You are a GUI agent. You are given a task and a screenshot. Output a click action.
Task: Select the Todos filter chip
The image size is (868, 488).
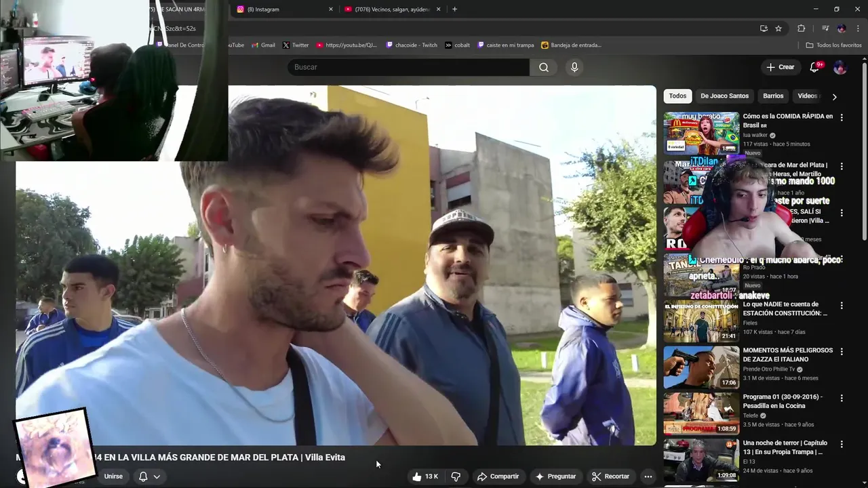(677, 96)
